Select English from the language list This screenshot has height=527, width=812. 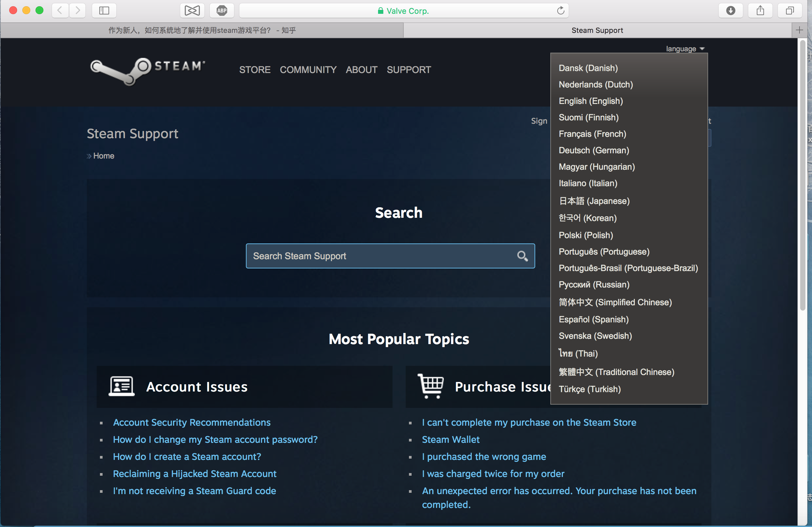click(590, 101)
